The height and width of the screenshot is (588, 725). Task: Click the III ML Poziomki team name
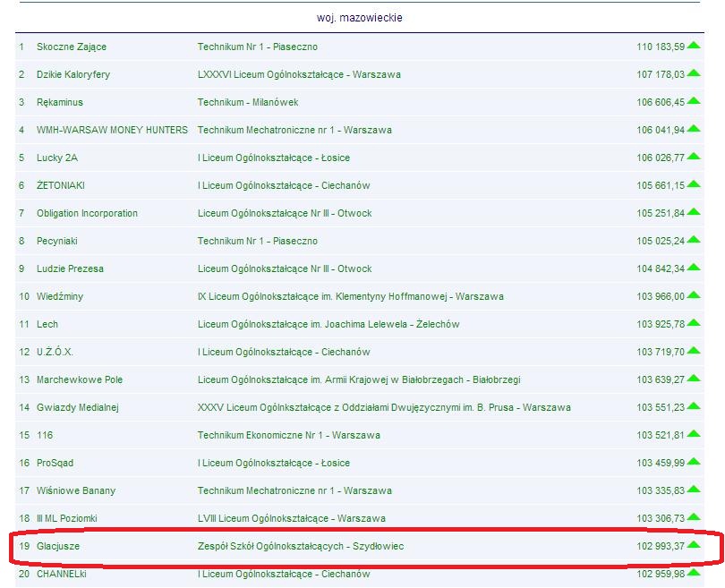67,518
